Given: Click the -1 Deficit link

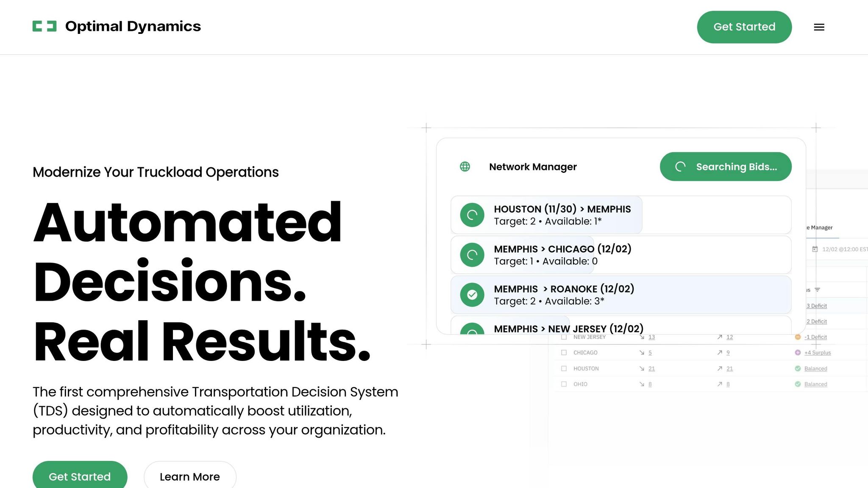Looking at the screenshot, I should [815, 337].
